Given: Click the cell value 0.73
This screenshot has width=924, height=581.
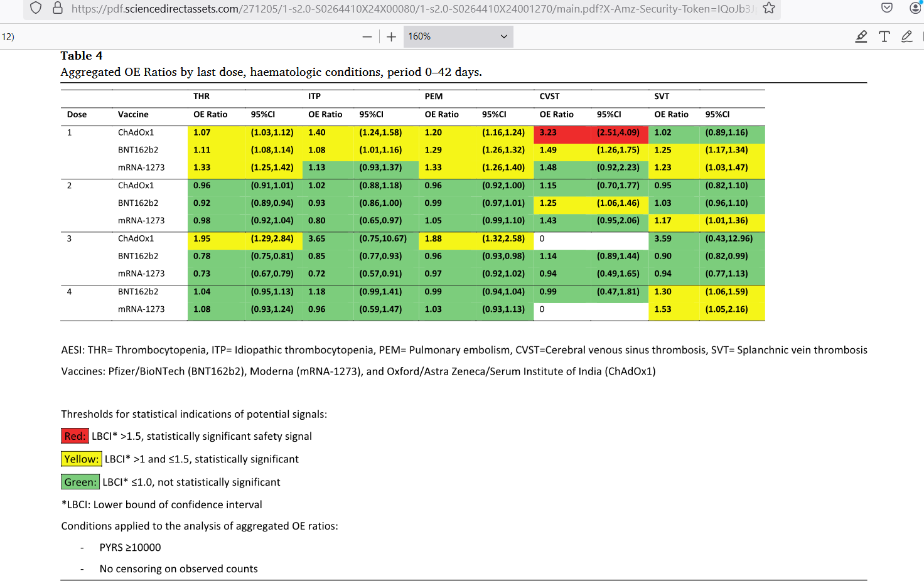Looking at the screenshot, I should pos(202,274).
